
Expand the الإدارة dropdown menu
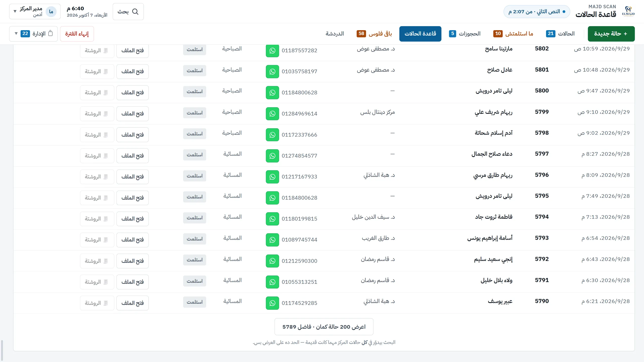pyautogui.click(x=33, y=34)
